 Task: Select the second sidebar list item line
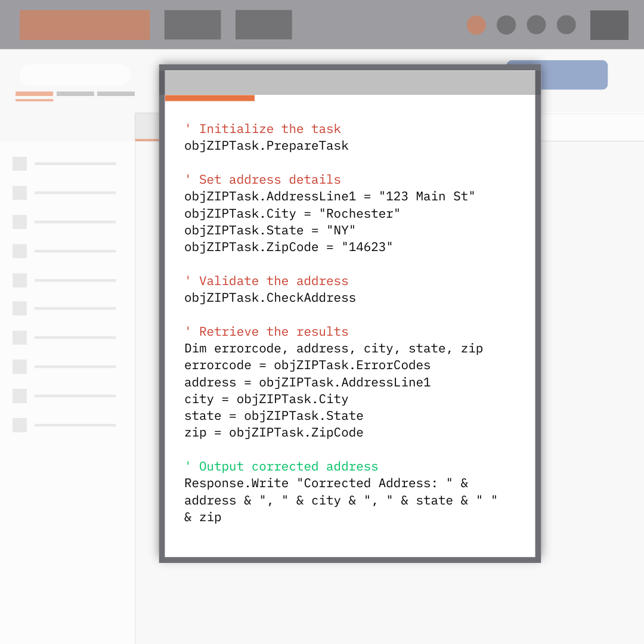point(75,193)
